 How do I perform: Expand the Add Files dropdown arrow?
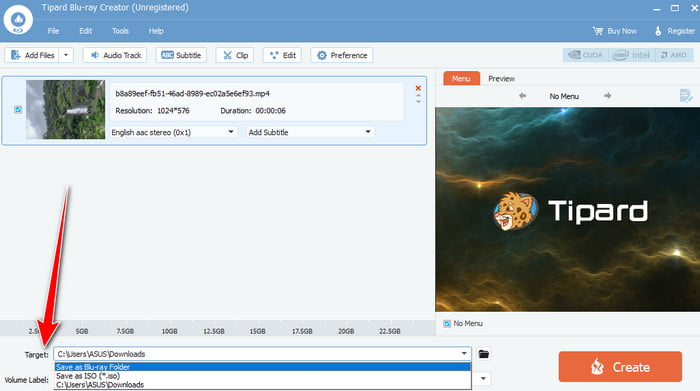click(66, 55)
